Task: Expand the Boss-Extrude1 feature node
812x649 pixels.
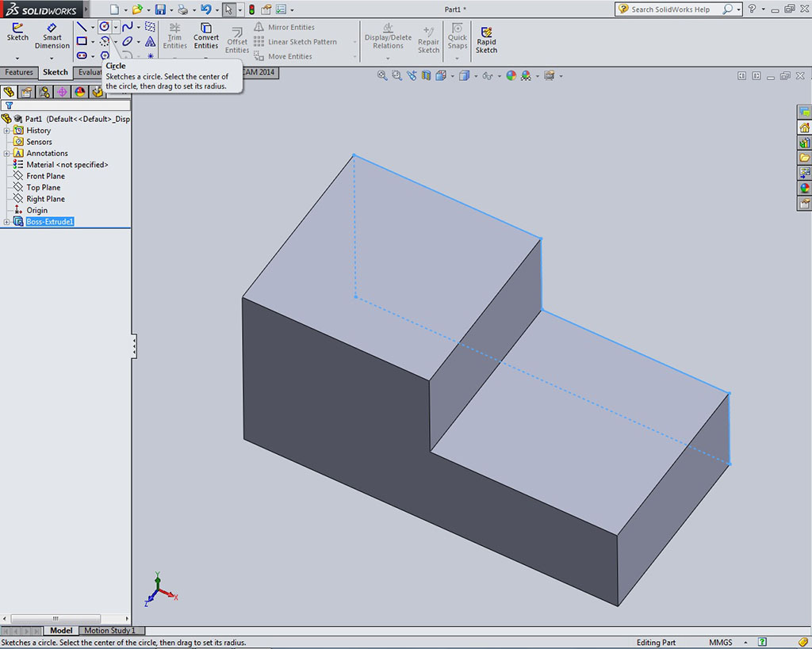Action: 7,222
